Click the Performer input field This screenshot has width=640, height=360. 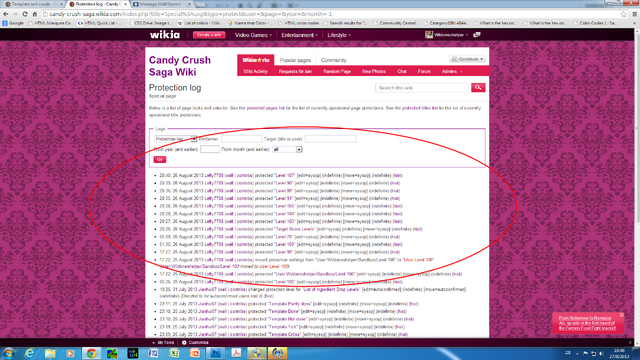click(242, 139)
